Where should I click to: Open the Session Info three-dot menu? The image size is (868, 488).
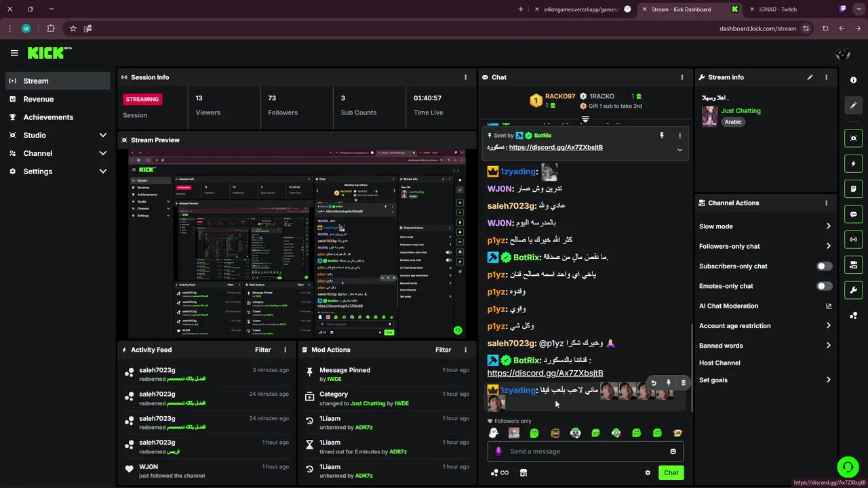[x=465, y=77]
